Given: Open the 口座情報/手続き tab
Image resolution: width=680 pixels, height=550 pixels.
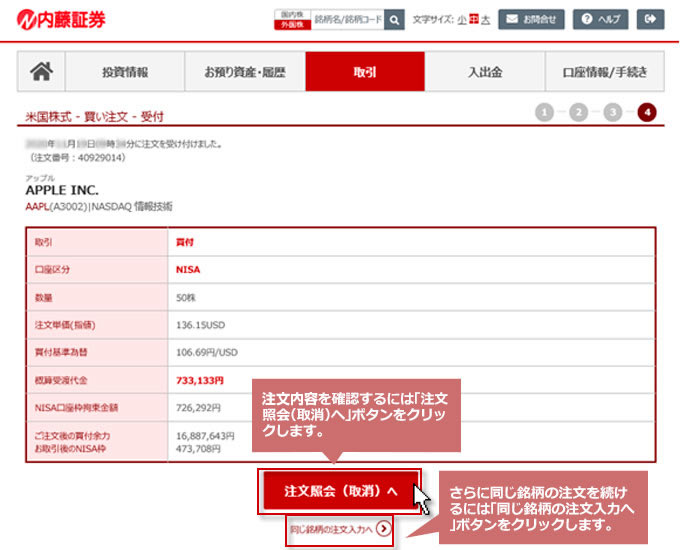Looking at the screenshot, I should tap(605, 72).
